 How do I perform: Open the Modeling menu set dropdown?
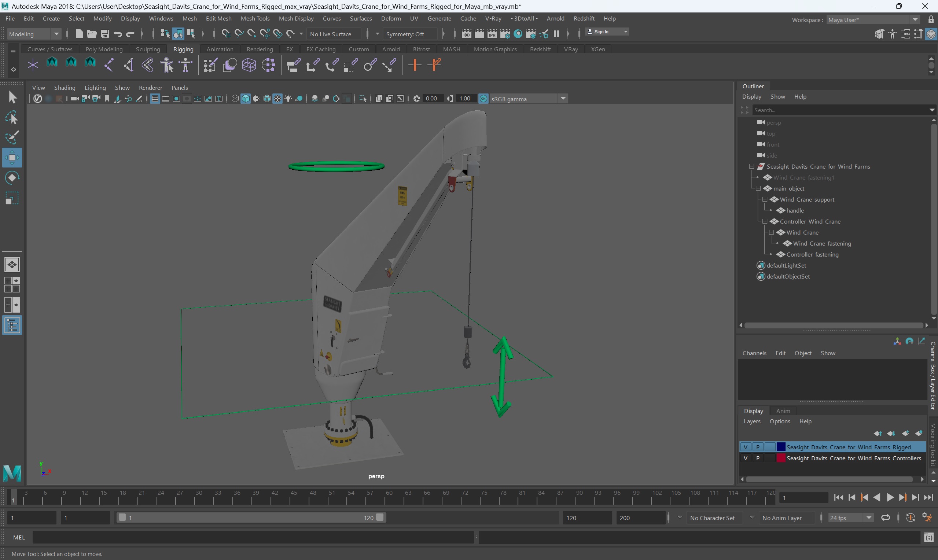click(x=34, y=34)
